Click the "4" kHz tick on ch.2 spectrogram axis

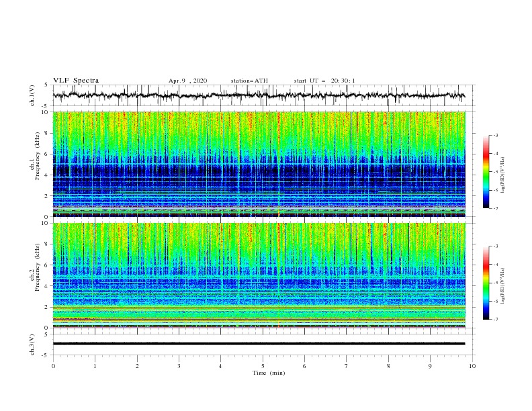(x=47, y=286)
